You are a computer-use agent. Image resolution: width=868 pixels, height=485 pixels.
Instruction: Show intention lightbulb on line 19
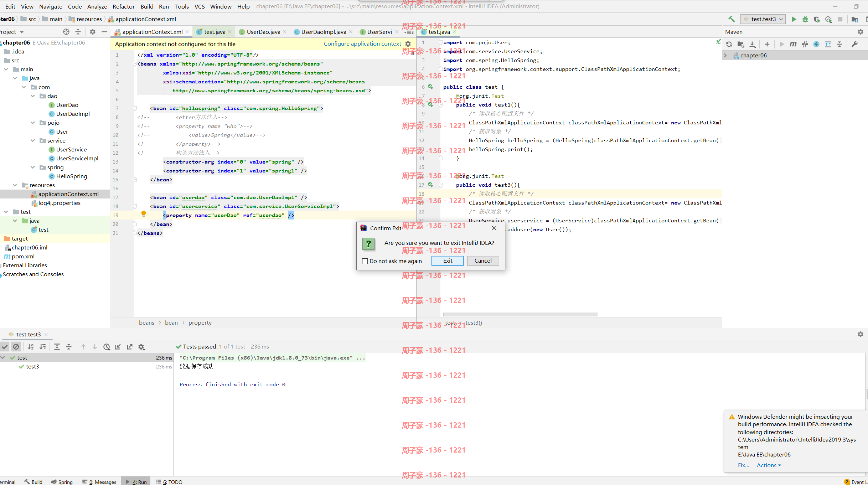[x=144, y=214]
